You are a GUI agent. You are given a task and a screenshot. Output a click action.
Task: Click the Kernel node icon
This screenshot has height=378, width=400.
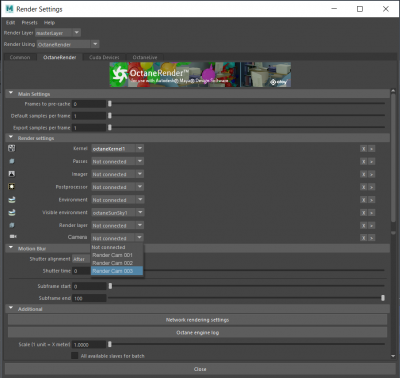click(x=12, y=148)
